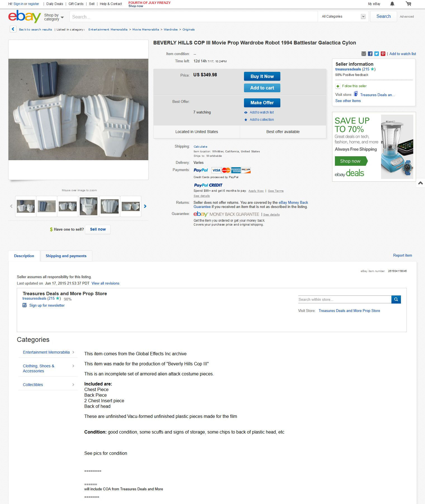Click the Buy It Now button
Image resolution: width=425 pixels, height=504 pixels.
(262, 76)
